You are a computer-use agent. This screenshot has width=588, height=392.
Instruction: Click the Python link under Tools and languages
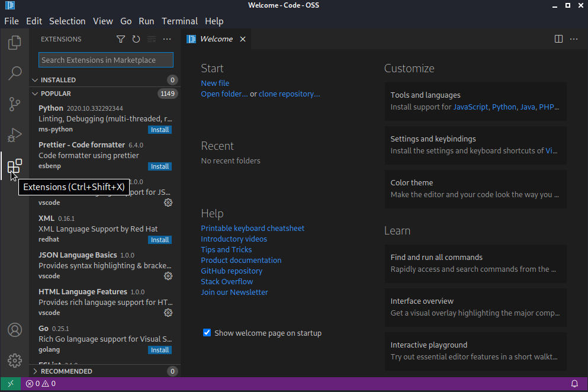point(504,107)
